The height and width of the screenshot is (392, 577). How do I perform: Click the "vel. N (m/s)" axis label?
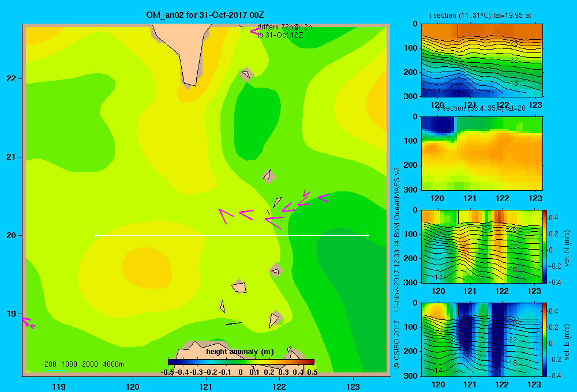[567, 248]
